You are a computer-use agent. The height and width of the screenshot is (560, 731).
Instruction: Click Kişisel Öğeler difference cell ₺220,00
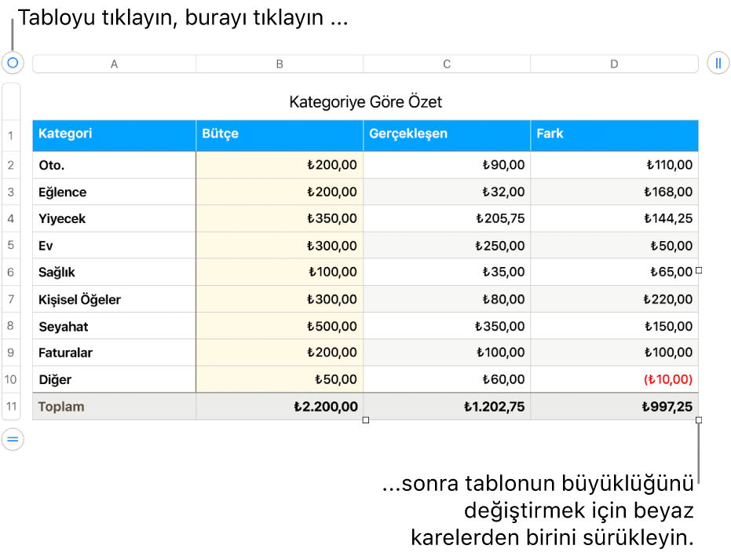tap(615, 299)
